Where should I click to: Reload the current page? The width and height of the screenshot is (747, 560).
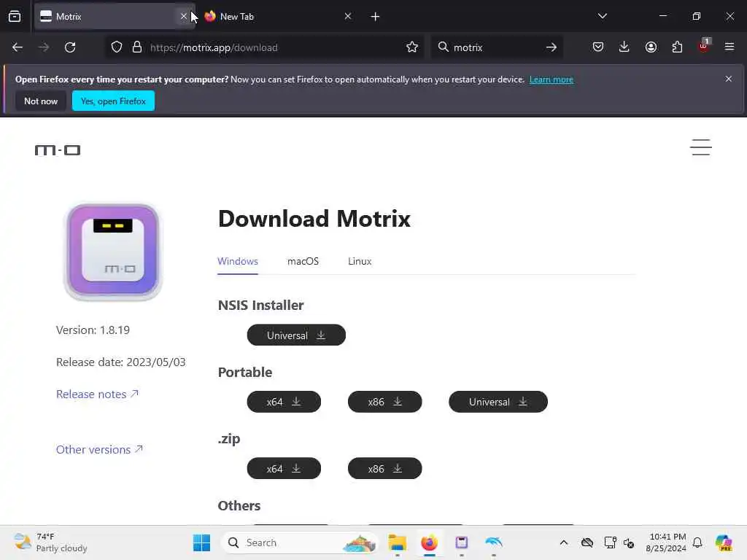tap(70, 47)
